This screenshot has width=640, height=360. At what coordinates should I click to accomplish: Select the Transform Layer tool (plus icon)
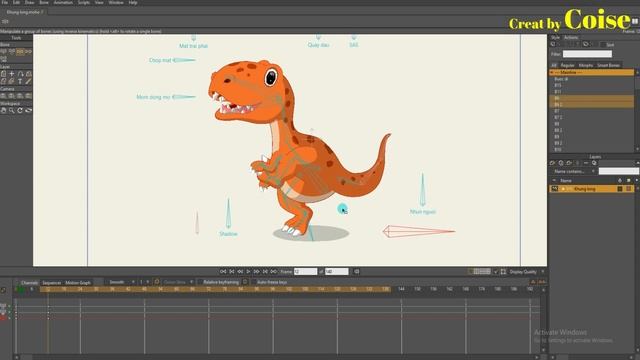click(12, 74)
